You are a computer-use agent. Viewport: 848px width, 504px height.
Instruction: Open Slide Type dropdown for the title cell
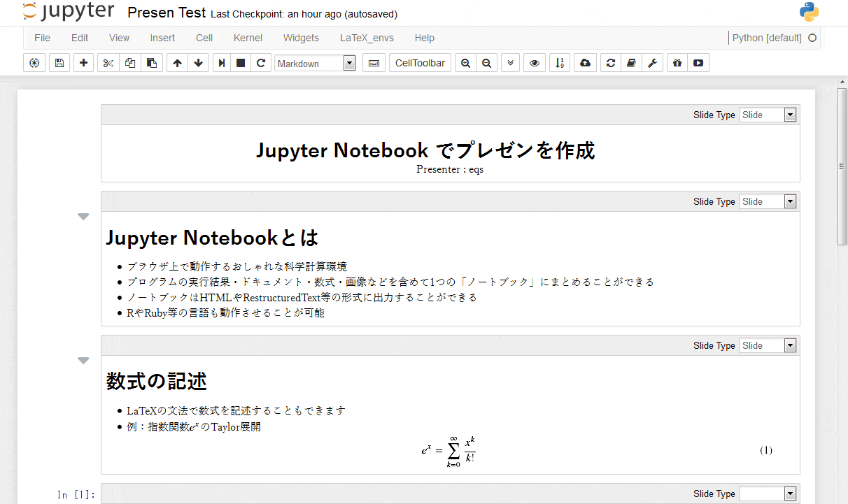point(768,115)
